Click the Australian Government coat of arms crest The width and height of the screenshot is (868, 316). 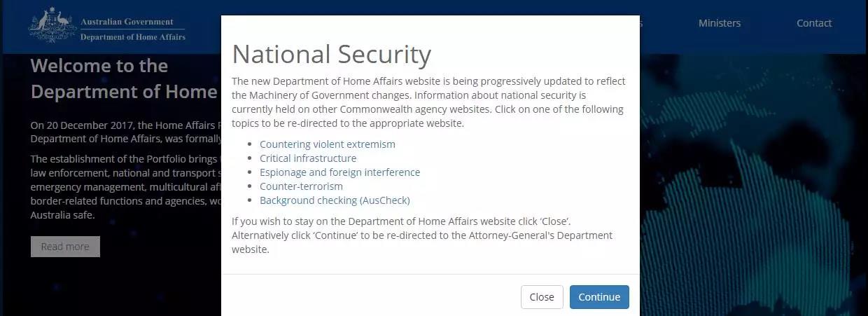[x=52, y=26]
